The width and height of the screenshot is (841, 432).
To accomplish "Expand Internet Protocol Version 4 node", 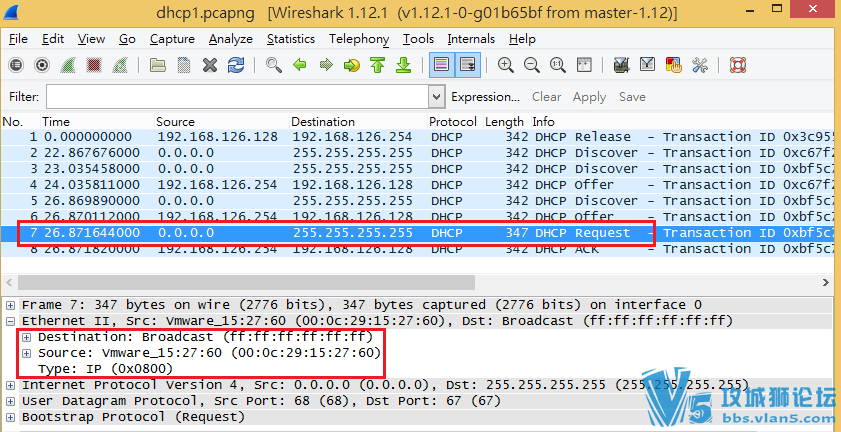I will [11, 385].
